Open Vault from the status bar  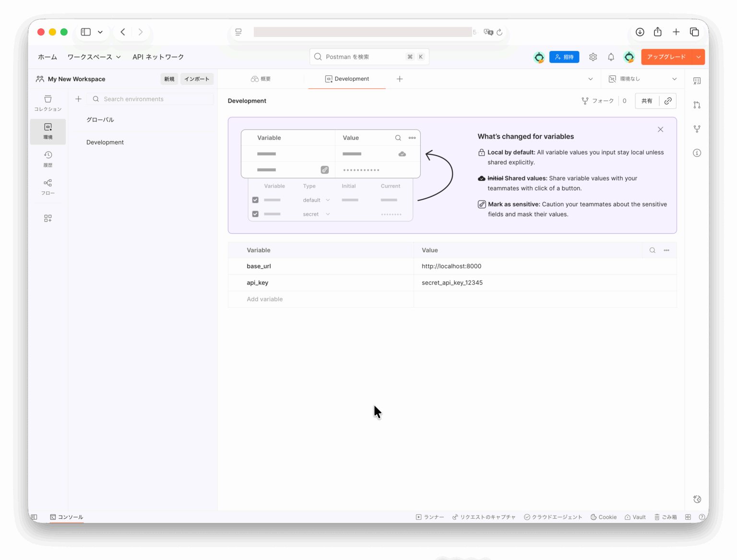click(x=635, y=517)
